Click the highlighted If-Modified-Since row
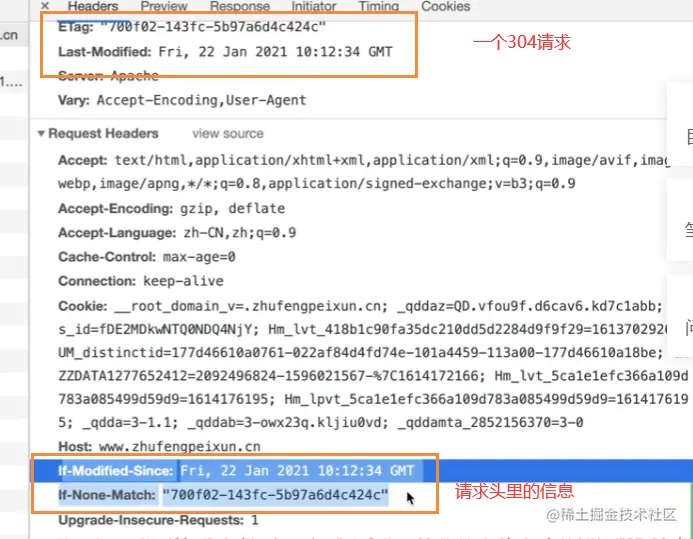Viewport: 693px width, 539px height. 361,471
